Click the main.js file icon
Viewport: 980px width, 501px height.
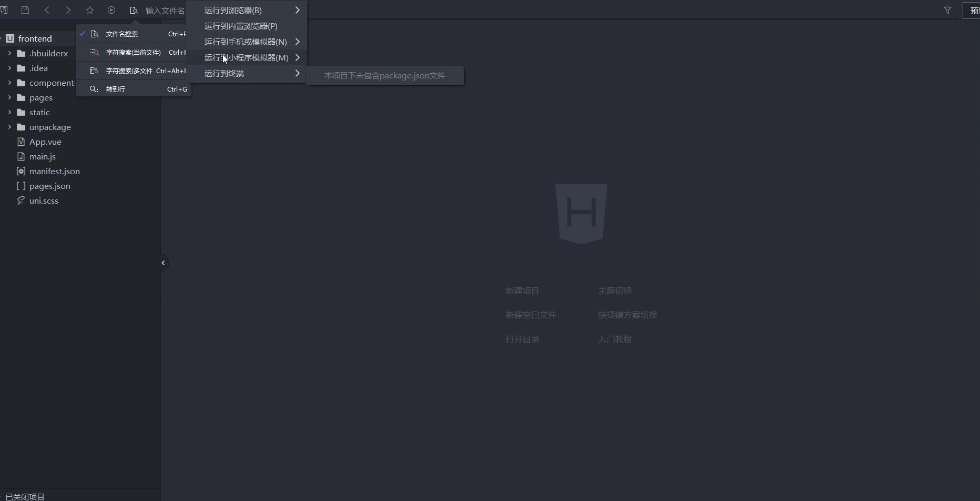tap(21, 156)
